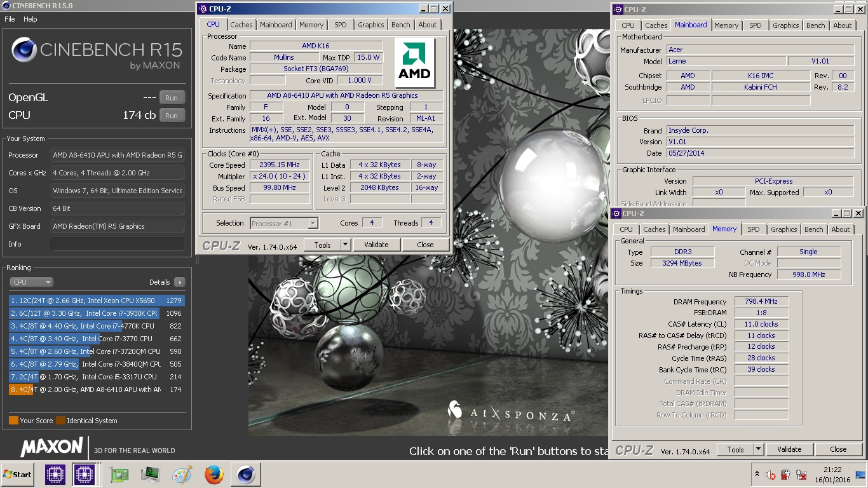The width and height of the screenshot is (868, 488).
Task: Select the i5-3317U ranking row
Action: point(97,377)
